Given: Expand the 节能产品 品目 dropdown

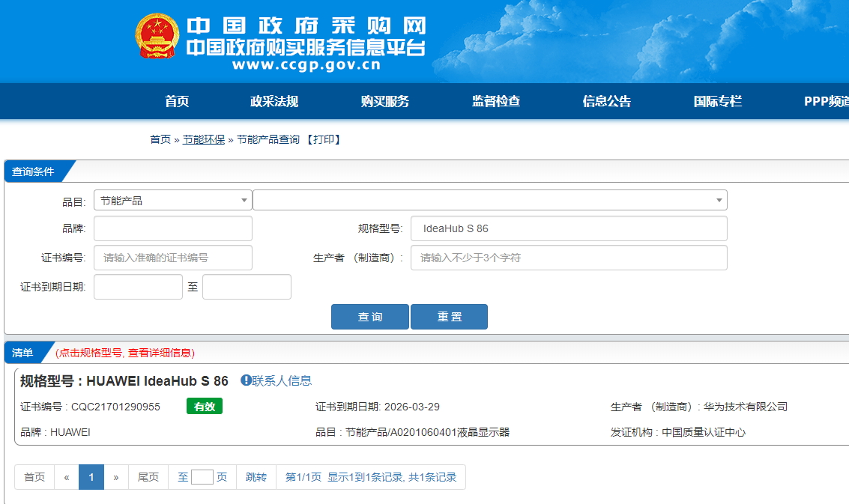Looking at the screenshot, I should tap(173, 200).
